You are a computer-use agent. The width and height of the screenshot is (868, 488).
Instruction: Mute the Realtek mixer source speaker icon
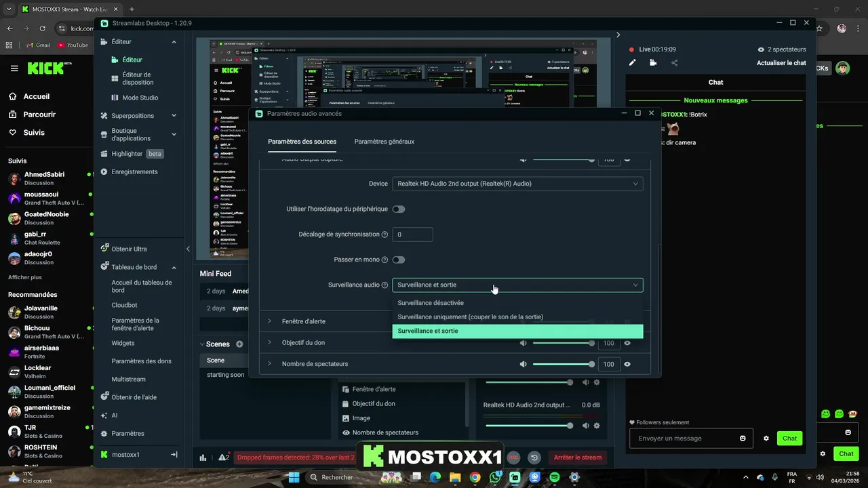click(x=586, y=426)
